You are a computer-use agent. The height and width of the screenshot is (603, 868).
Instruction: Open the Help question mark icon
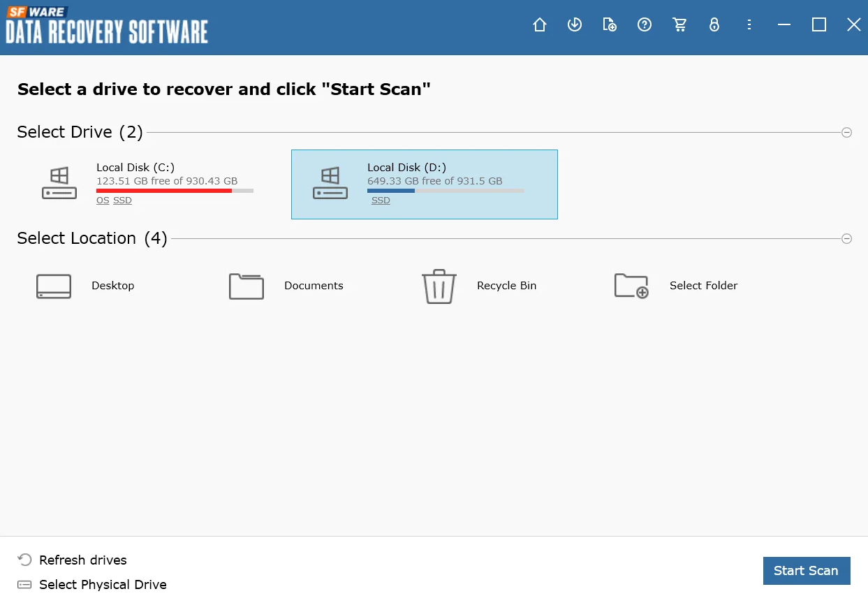tap(645, 25)
